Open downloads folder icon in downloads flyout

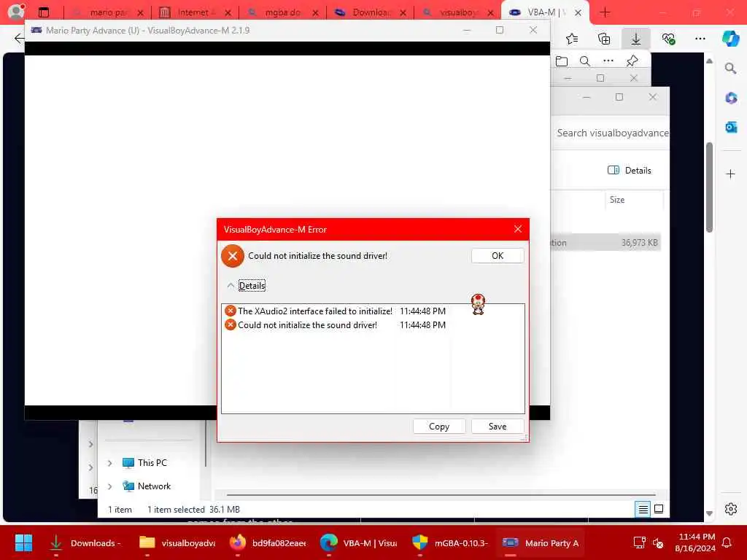[x=562, y=61]
